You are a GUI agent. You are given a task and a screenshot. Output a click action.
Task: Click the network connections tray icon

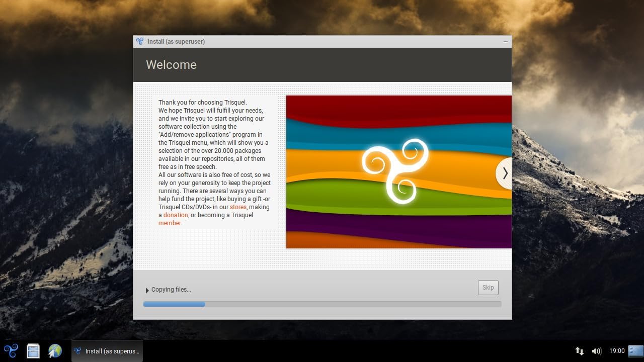tap(580, 351)
